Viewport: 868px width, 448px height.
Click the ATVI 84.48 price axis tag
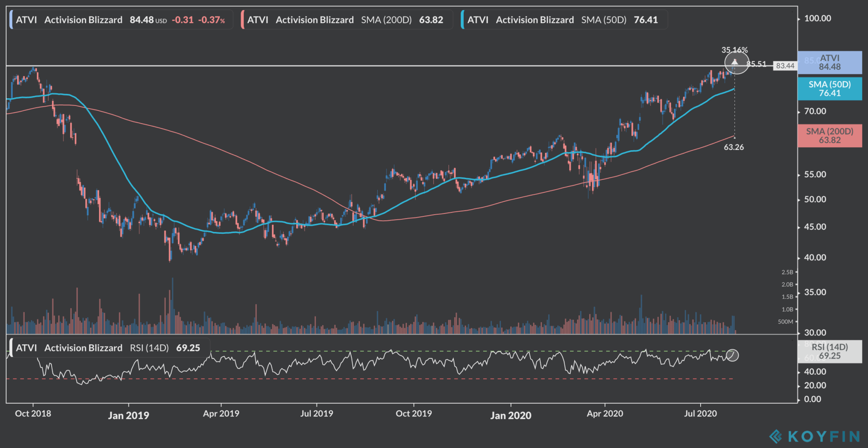click(x=829, y=63)
